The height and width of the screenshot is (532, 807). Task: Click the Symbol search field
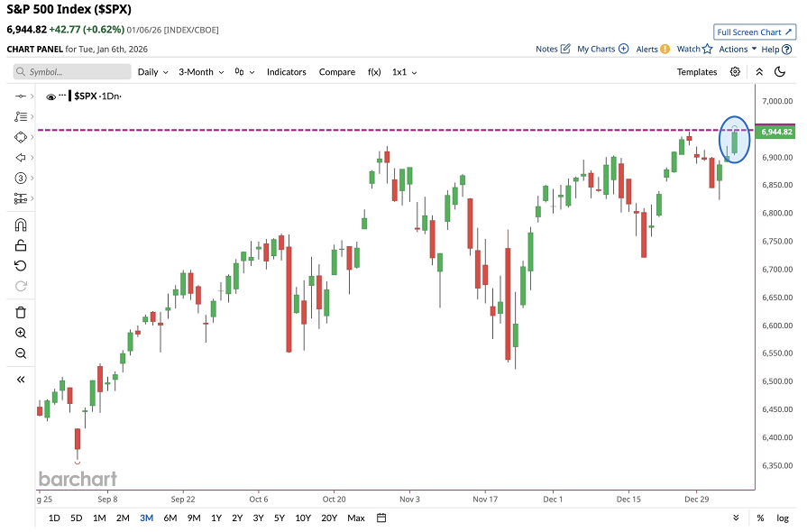click(x=70, y=71)
